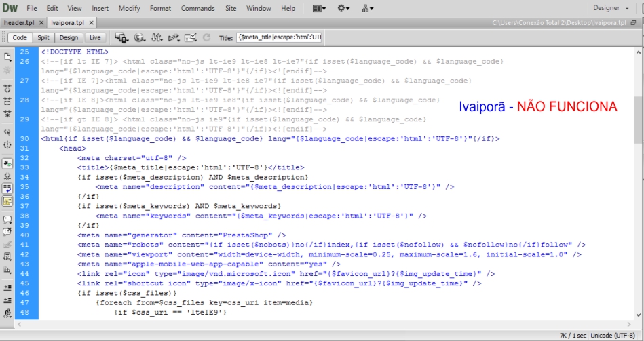Open the Format menu

160,8
